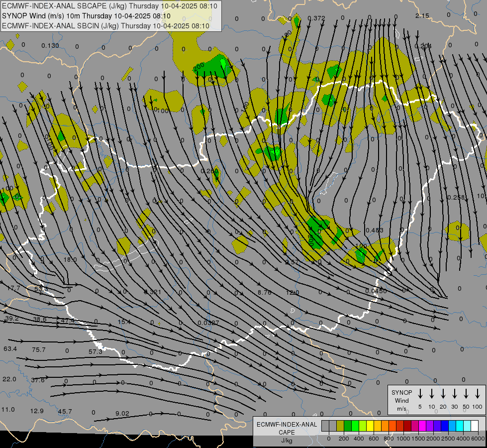487x448 pixels.
Task: Select the SYNOP Wind 10m title line
Action: [86, 16]
